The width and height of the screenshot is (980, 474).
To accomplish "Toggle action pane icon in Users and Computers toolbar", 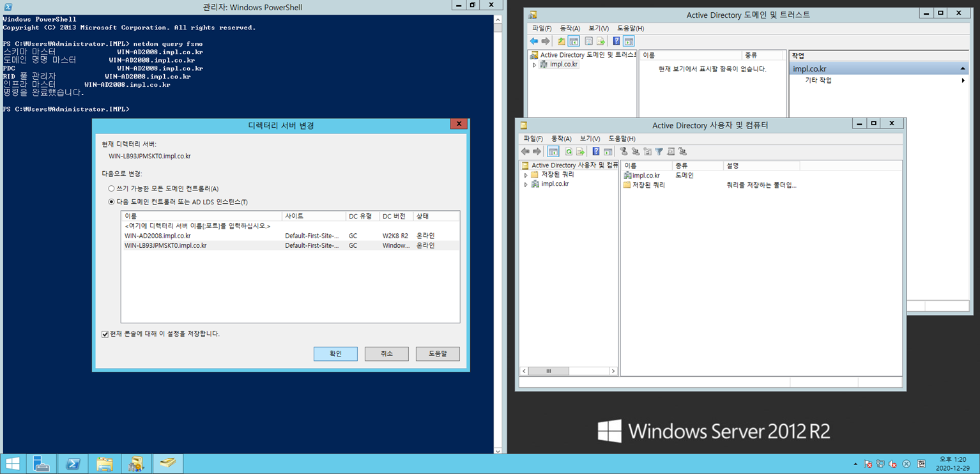I will click(x=608, y=151).
